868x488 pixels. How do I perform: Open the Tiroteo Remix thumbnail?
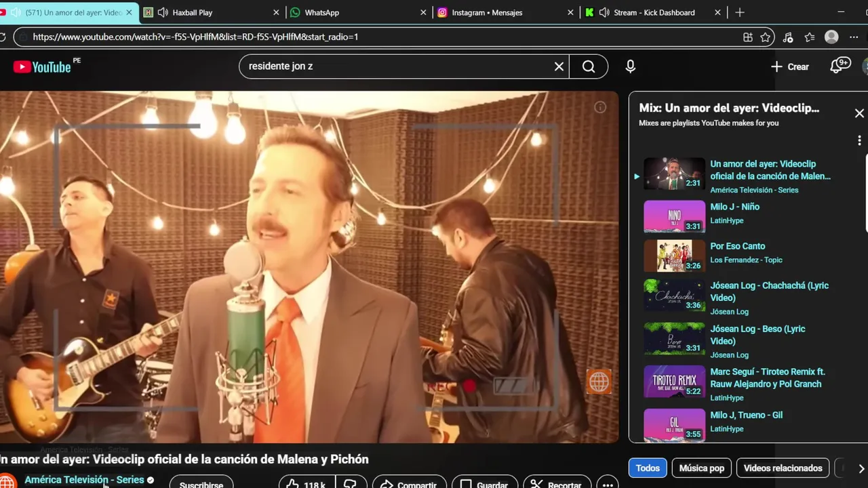(674, 382)
